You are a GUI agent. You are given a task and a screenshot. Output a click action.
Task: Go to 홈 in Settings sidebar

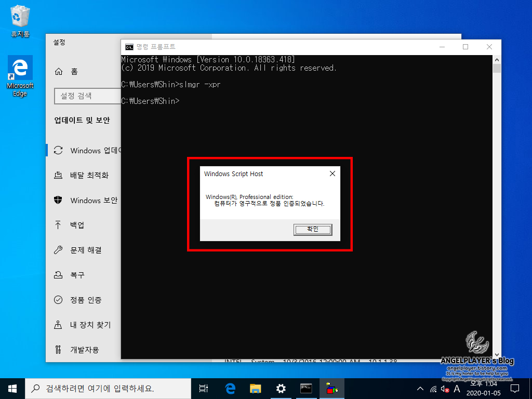pos(74,71)
